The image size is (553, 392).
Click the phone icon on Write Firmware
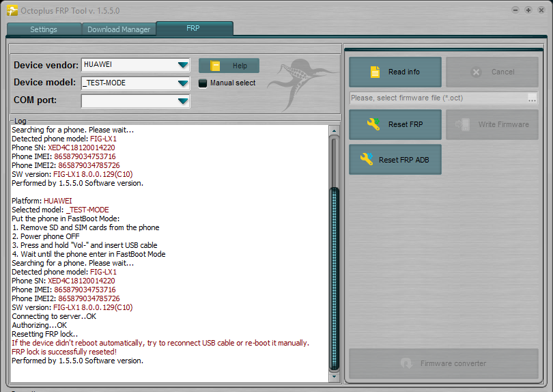(463, 124)
